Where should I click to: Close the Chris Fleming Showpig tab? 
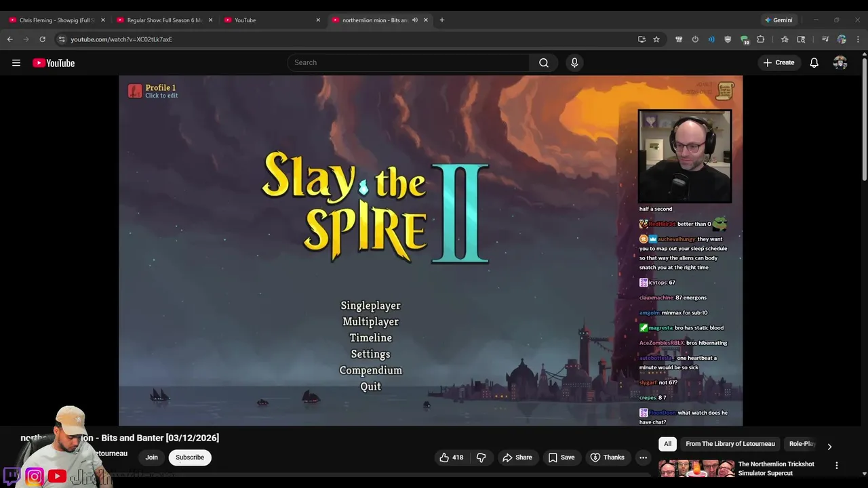point(103,20)
